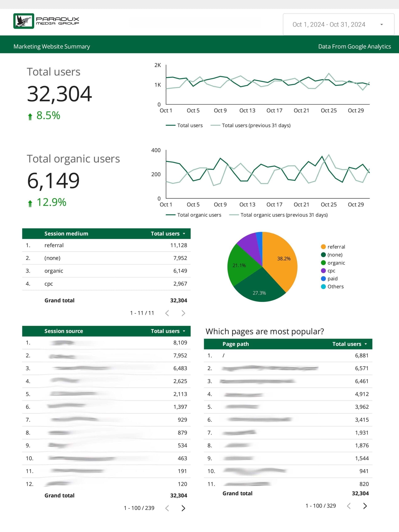Click the Page path column header
Image resolution: width=399 pixels, height=532 pixels.
click(x=236, y=344)
